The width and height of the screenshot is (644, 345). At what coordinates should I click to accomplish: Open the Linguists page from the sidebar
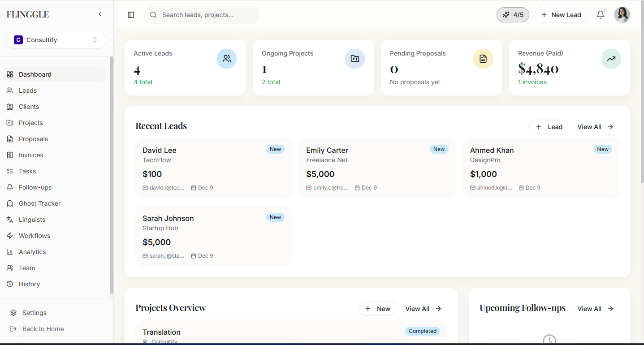(x=31, y=219)
